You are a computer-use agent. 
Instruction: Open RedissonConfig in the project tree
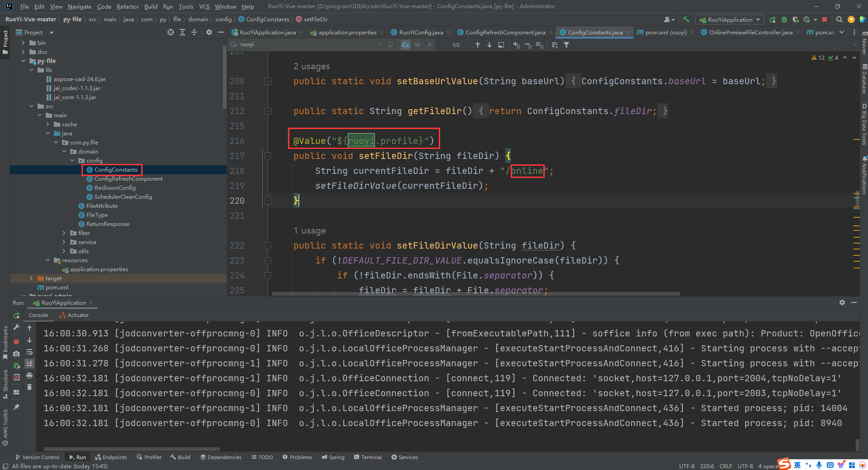[x=115, y=188]
